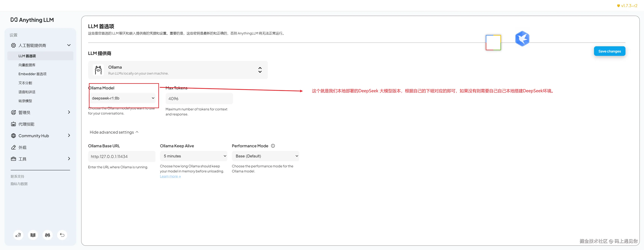Click the blue bird hexagon icon

[x=522, y=39]
